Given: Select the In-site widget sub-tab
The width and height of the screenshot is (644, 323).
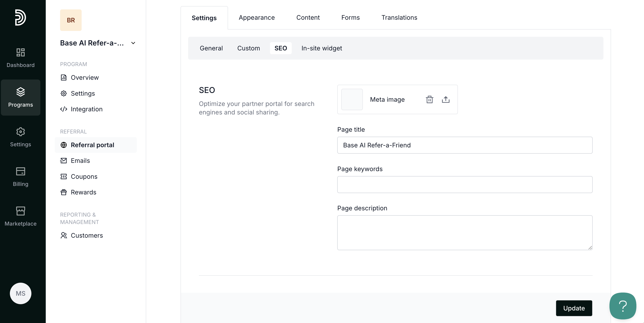Looking at the screenshot, I should click(322, 48).
